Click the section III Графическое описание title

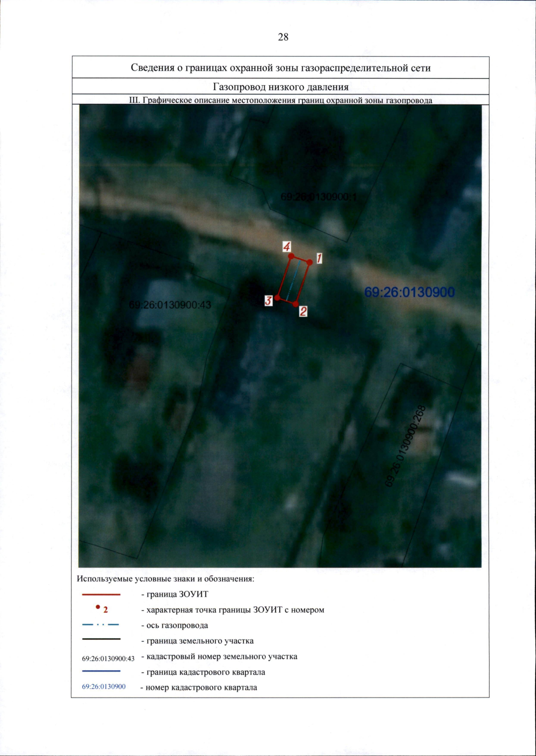[281, 100]
